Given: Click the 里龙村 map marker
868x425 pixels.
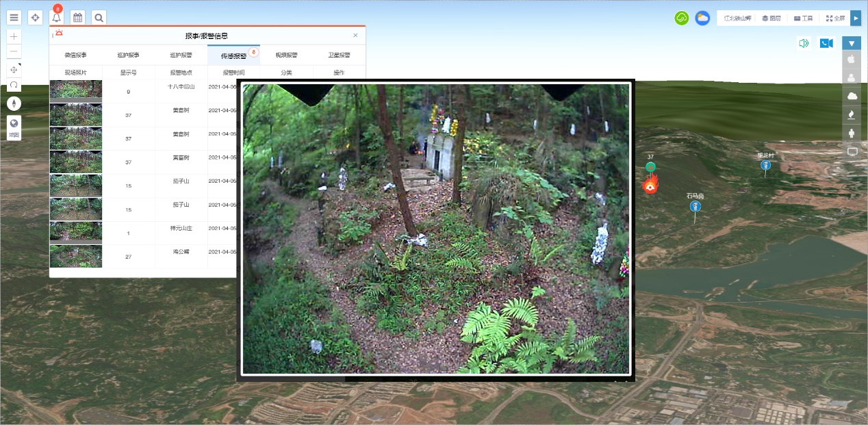Looking at the screenshot, I should pos(765,165).
